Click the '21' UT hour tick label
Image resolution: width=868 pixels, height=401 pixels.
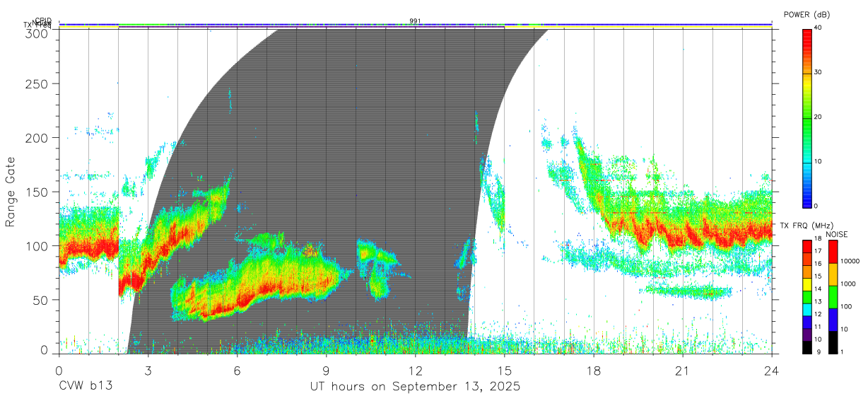pyautogui.click(x=683, y=370)
